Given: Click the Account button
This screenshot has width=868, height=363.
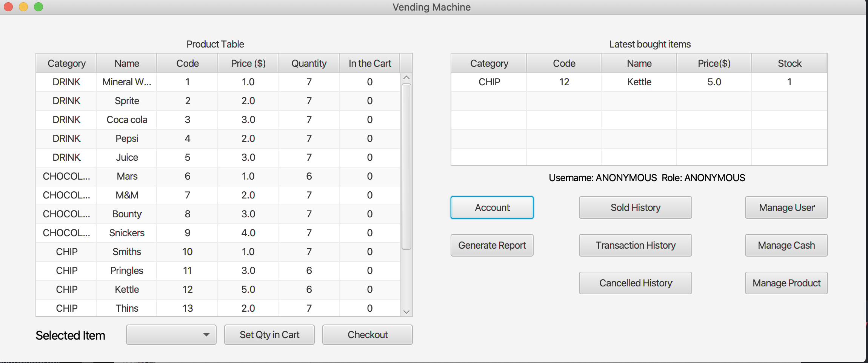Looking at the screenshot, I should [x=492, y=208].
